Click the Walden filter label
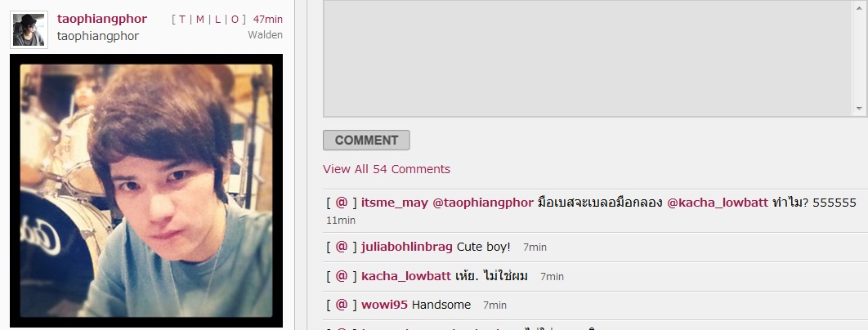The height and width of the screenshot is (330, 868). click(x=265, y=35)
